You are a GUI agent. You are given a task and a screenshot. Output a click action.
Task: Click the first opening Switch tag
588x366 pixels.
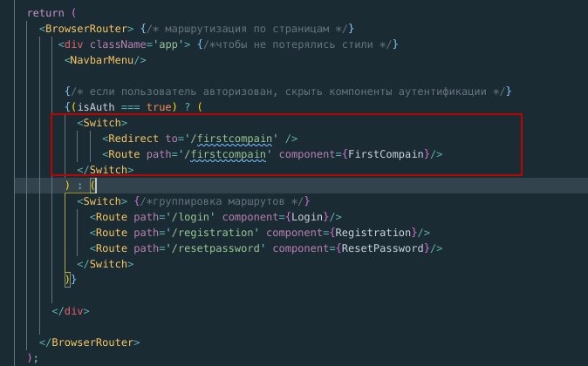pos(102,123)
